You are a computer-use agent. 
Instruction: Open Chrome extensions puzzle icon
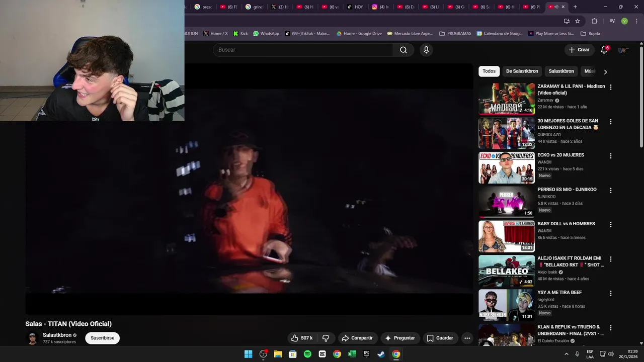pos(594,21)
